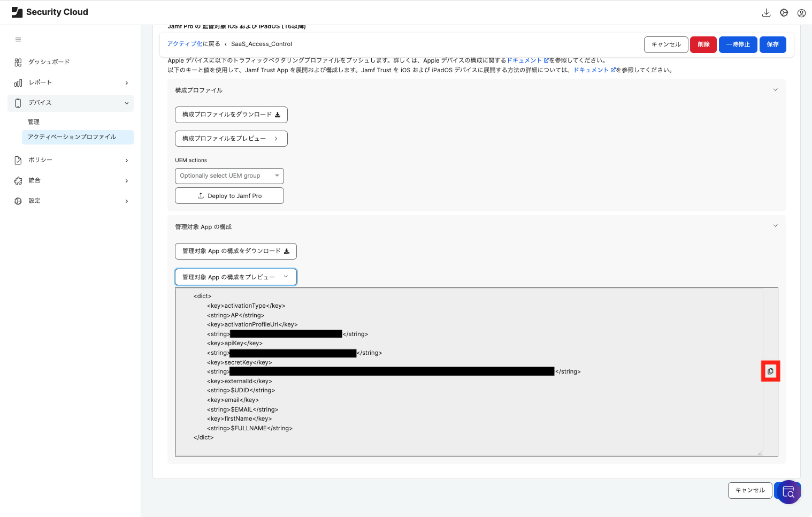Open the first ドキュメント link

coord(527,60)
